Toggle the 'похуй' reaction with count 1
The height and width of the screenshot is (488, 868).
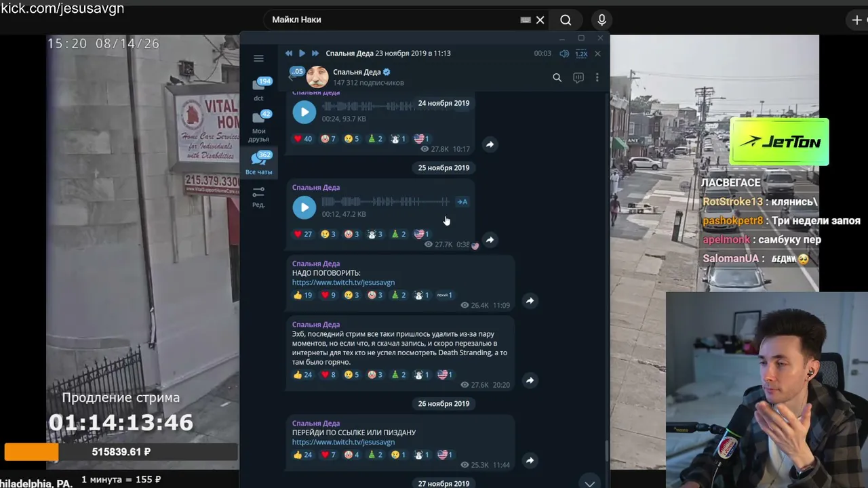point(444,296)
